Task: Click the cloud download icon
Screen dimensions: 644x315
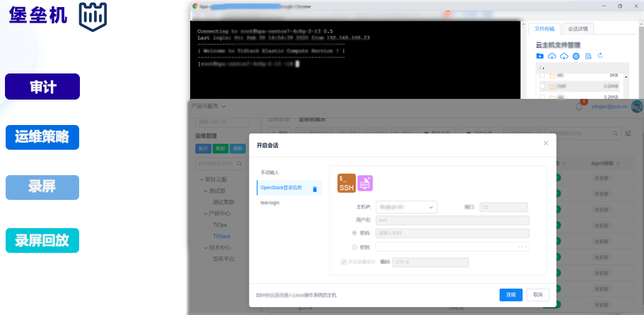Action: 564,56
